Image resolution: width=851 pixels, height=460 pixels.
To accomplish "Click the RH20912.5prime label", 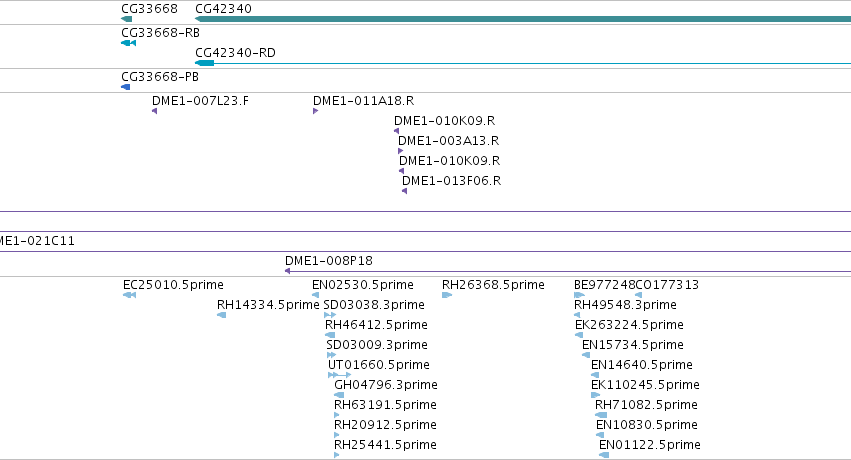I will pos(385,425).
